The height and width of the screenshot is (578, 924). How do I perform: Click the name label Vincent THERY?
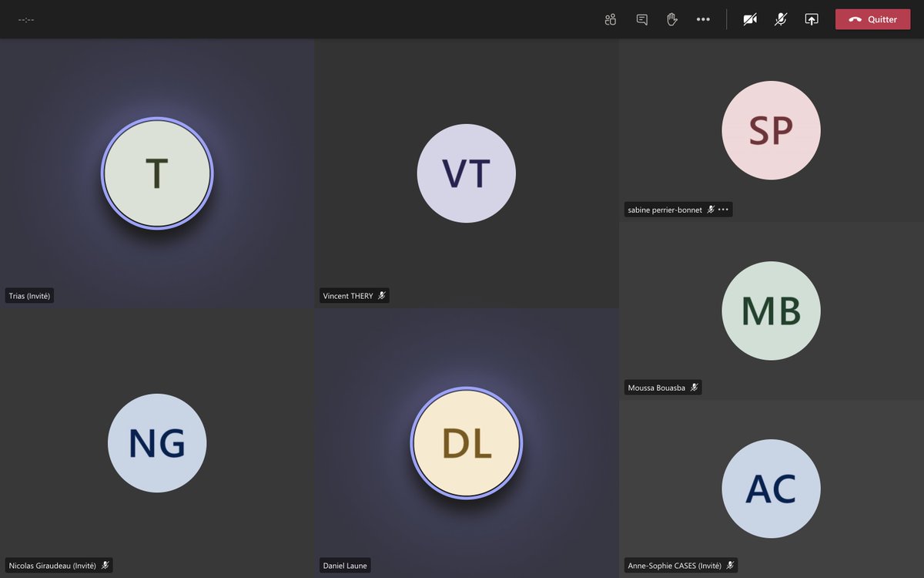coord(348,296)
